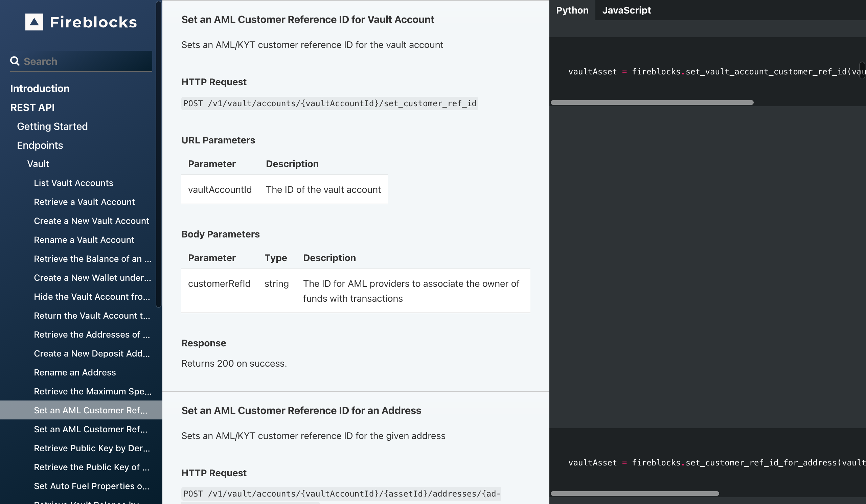This screenshot has height=504, width=866.
Task: Expand the Endpoints section
Action: pyautogui.click(x=40, y=145)
